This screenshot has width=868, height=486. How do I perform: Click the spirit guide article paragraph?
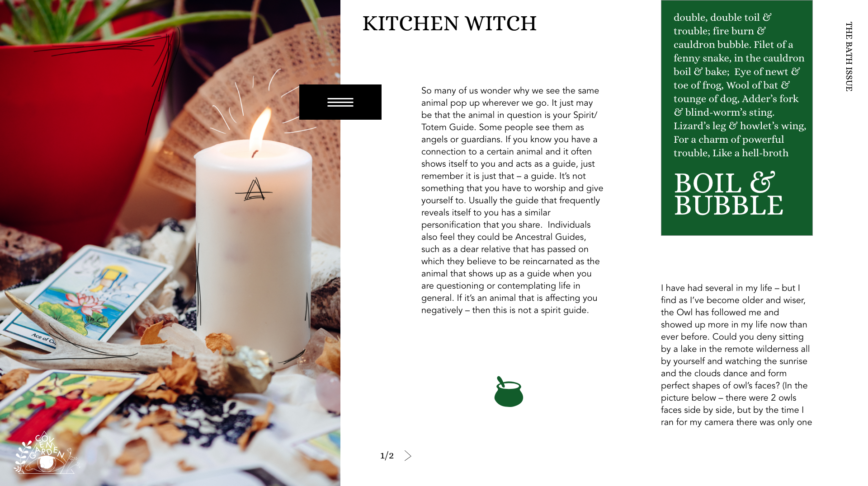pos(512,200)
